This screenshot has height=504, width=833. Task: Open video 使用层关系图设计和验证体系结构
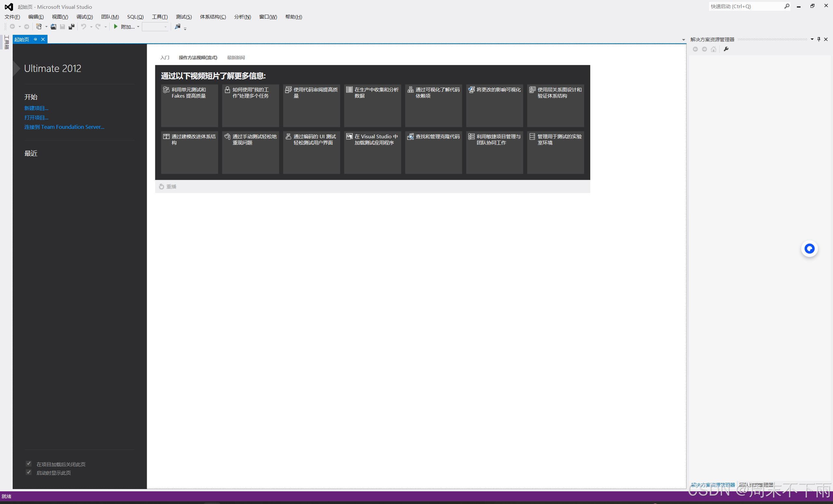555,106
